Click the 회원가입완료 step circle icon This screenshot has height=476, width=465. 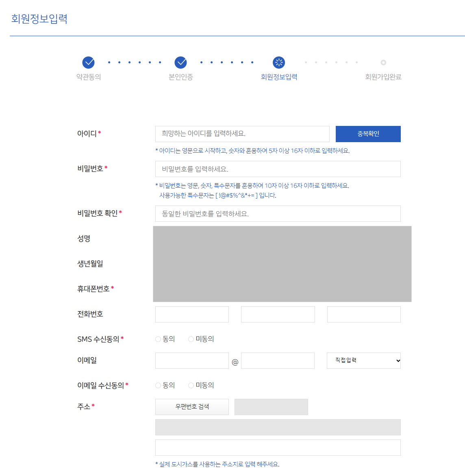pyautogui.click(x=383, y=63)
